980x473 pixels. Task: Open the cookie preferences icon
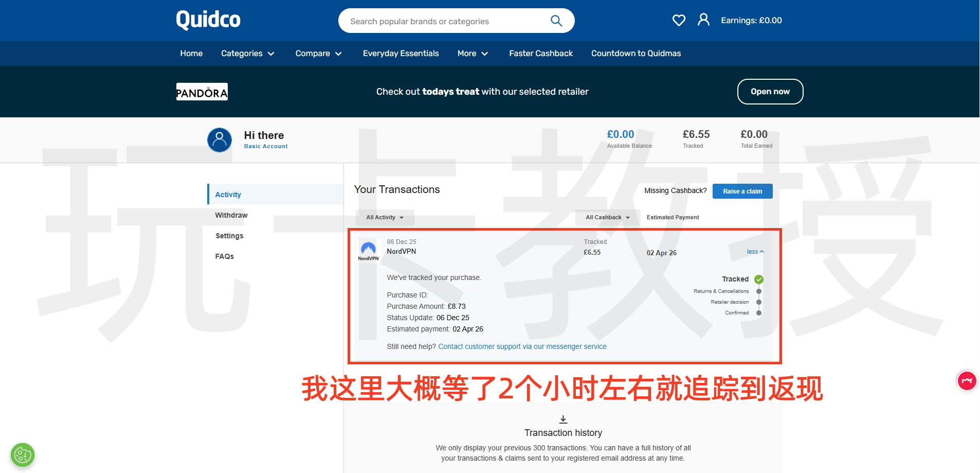tap(22, 454)
